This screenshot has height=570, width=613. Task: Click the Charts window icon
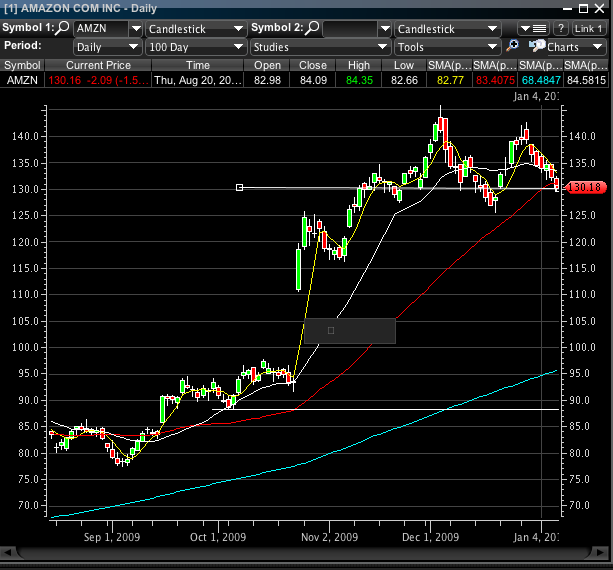[537, 47]
